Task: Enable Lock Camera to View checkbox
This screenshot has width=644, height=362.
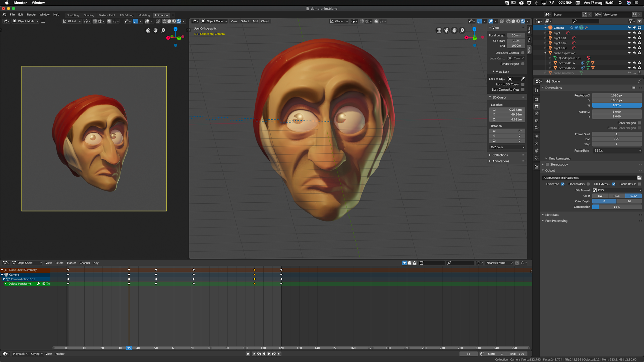Action: pos(523,89)
